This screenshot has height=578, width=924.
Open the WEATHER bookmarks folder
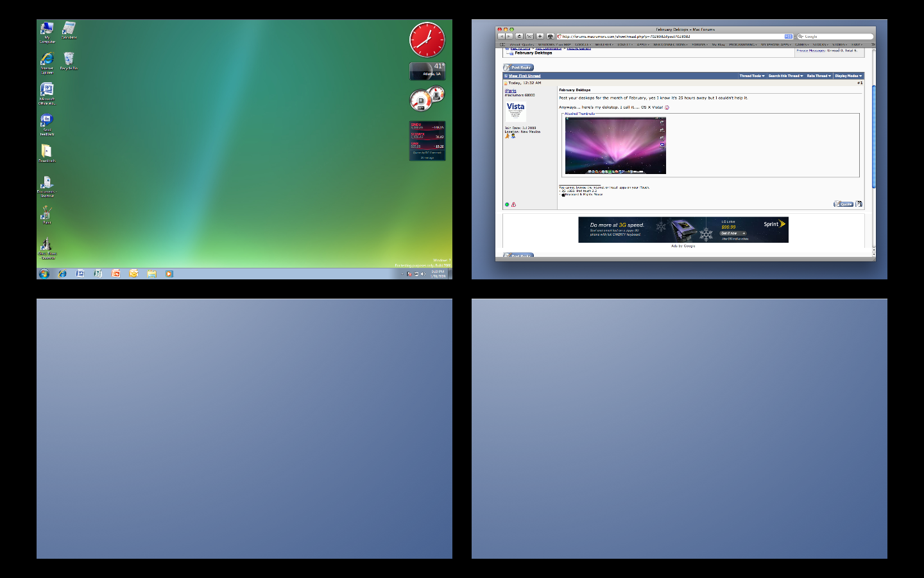coord(604,44)
